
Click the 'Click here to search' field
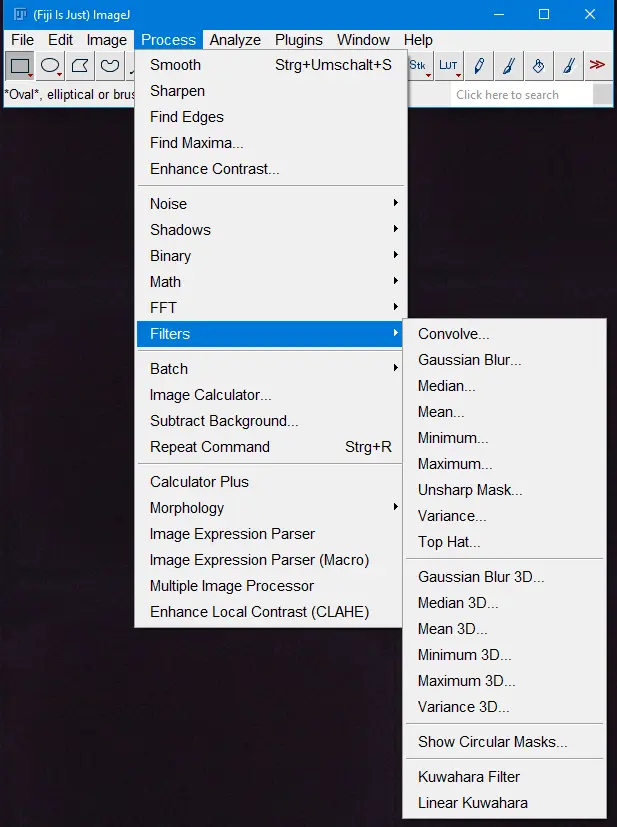pos(520,94)
